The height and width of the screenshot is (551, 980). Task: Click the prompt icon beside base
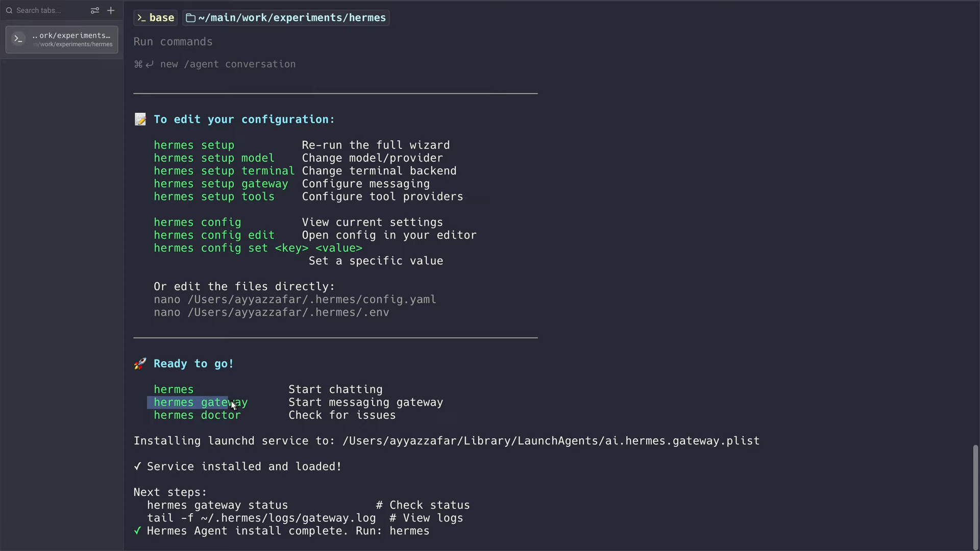(141, 18)
